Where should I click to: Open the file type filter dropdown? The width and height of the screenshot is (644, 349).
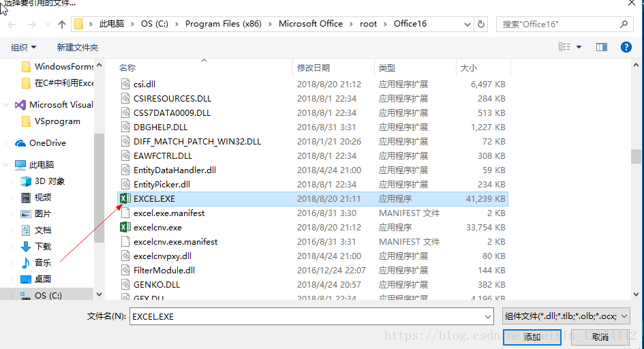click(624, 316)
